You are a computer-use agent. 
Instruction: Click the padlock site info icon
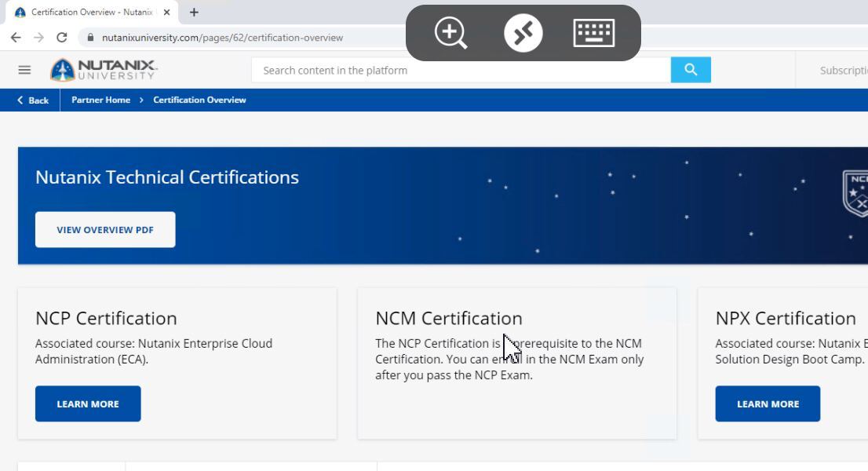[90, 38]
